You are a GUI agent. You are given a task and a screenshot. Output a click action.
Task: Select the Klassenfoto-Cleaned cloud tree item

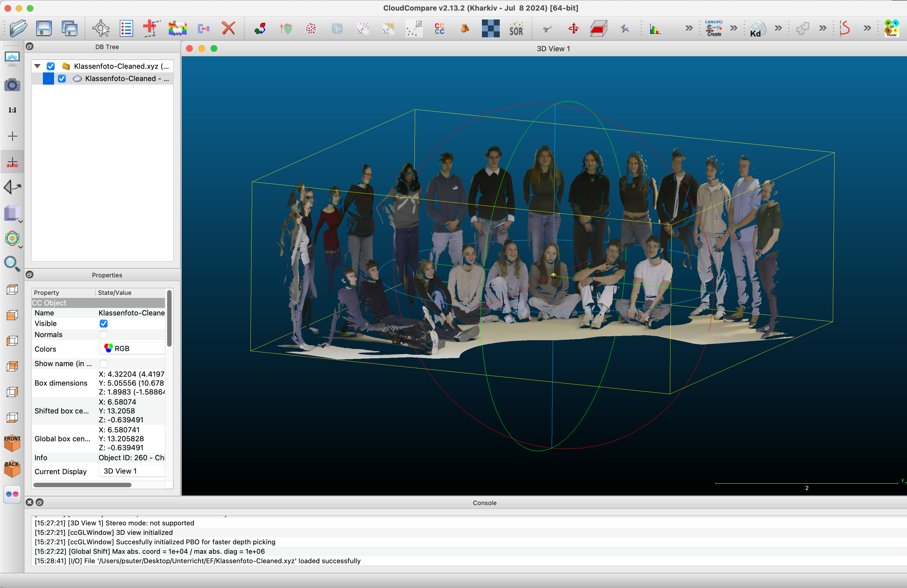pos(120,79)
